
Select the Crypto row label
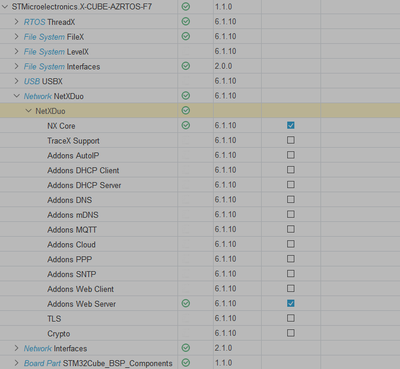[x=59, y=334]
